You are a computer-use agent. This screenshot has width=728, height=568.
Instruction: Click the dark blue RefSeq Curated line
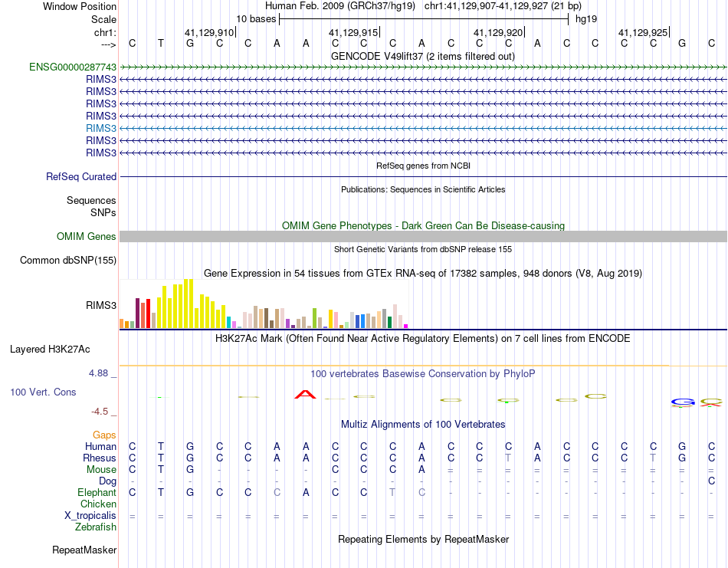click(x=423, y=177)
